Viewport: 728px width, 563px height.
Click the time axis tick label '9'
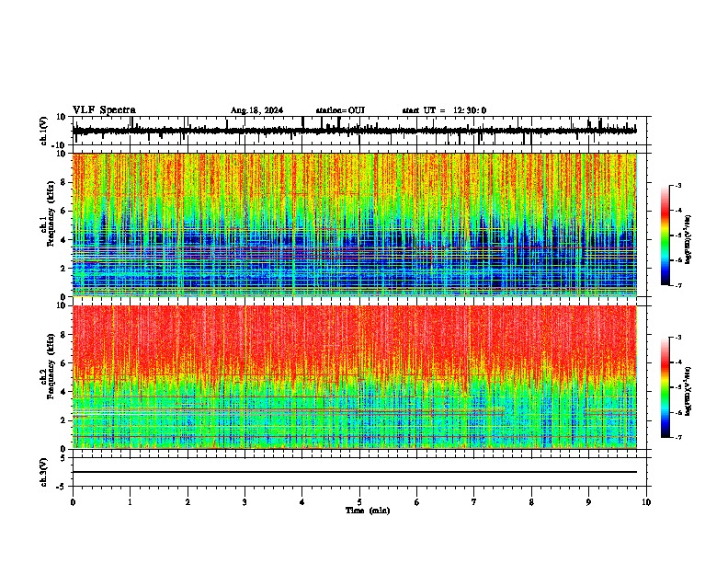[588, 502]
